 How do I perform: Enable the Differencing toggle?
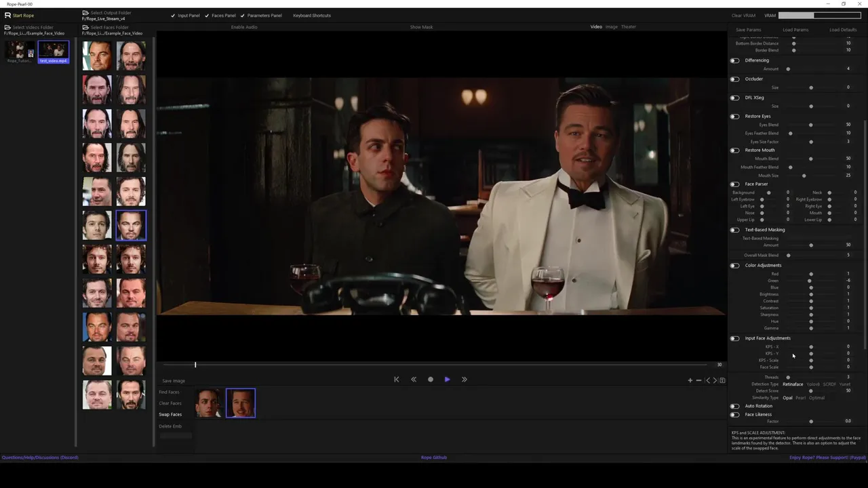(x=734, y=60)
